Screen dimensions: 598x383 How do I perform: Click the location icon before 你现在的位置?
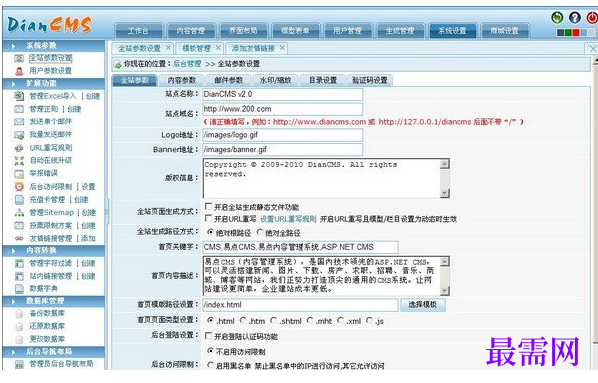coord(117,64)
